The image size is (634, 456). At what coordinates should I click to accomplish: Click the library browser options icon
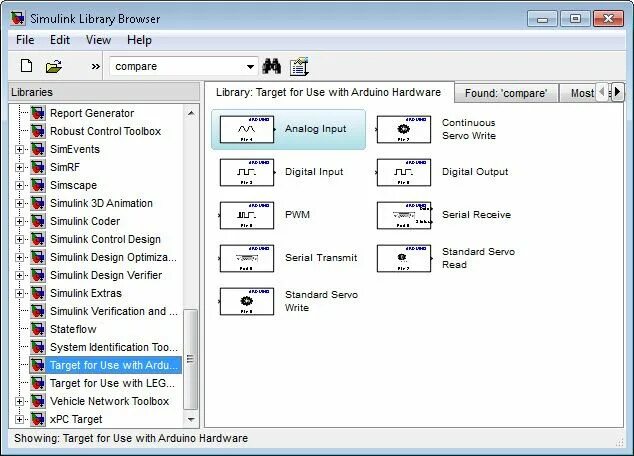(299, 66)
